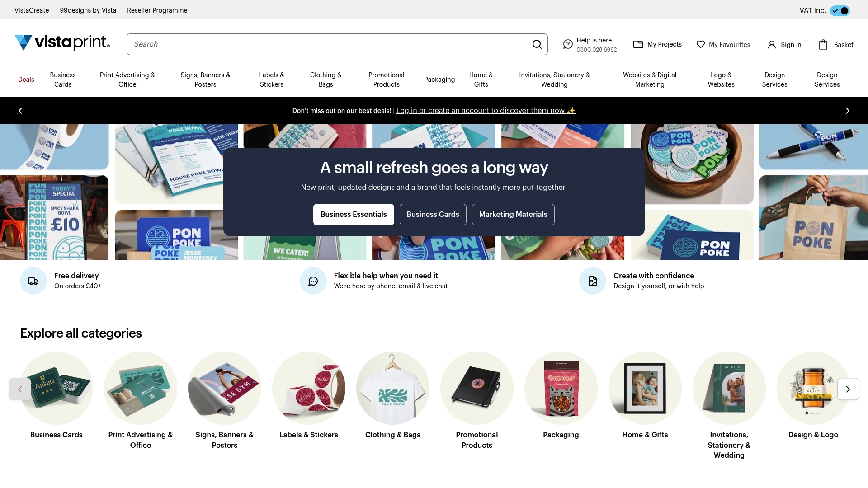This screenshot has width=868, height=488.
Task: Show next promo banner message
Action: 848,111
